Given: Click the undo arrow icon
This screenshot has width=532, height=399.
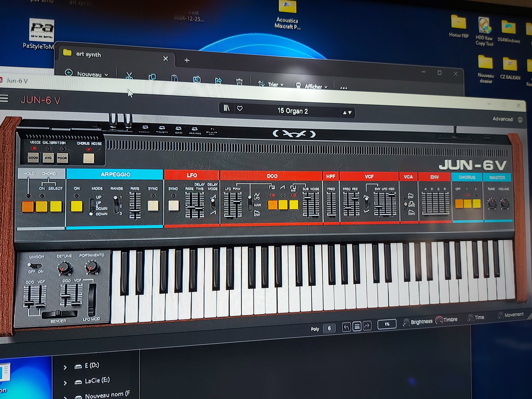Looking at the screenshot, I should [x=346, y=327].
